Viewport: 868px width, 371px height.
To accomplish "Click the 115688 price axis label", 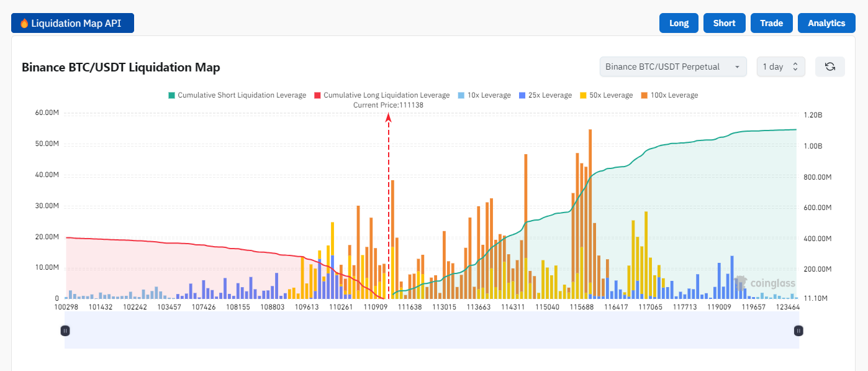I will pyautogui.click(x=582, y=307).
